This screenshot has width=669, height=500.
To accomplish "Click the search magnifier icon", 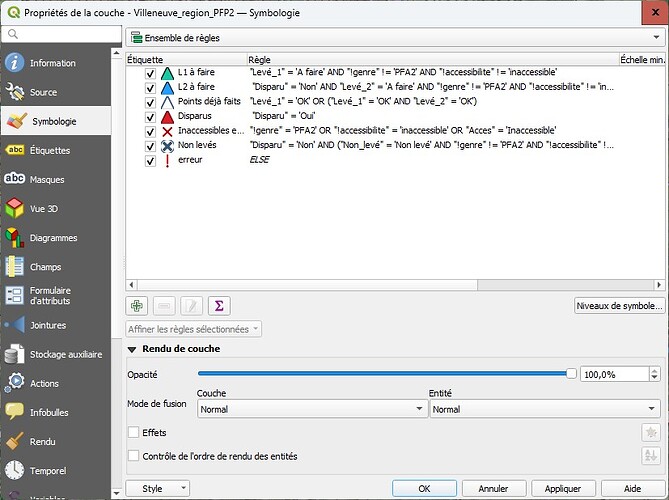I will pos(13,34).
